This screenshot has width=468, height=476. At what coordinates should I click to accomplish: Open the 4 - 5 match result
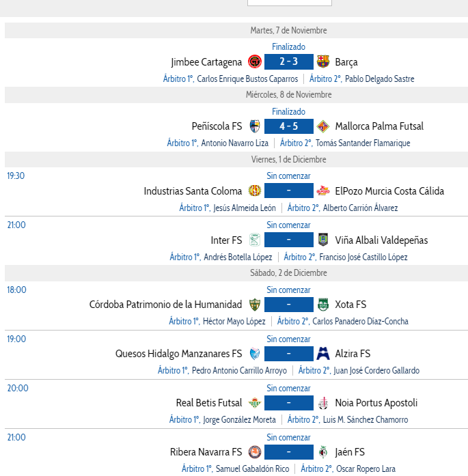(x=289, y=126)
